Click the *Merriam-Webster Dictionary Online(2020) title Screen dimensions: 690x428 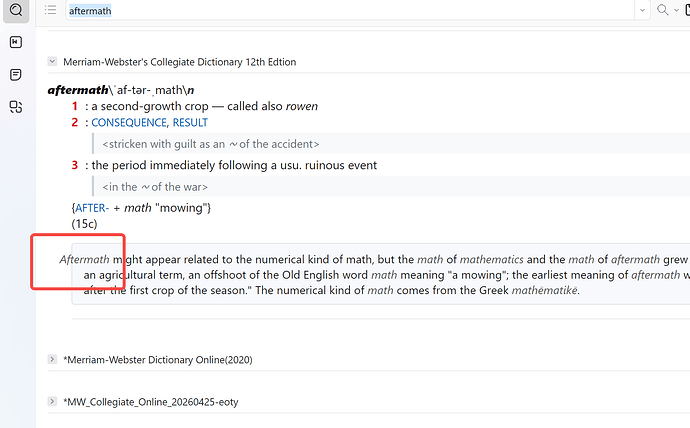(x=158, y=360)
